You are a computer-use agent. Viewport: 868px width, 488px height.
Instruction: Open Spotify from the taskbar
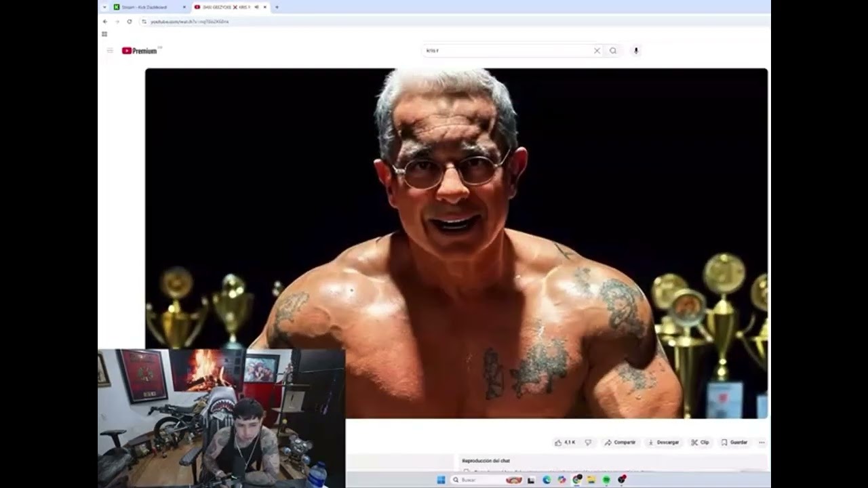tap(606, 480)
